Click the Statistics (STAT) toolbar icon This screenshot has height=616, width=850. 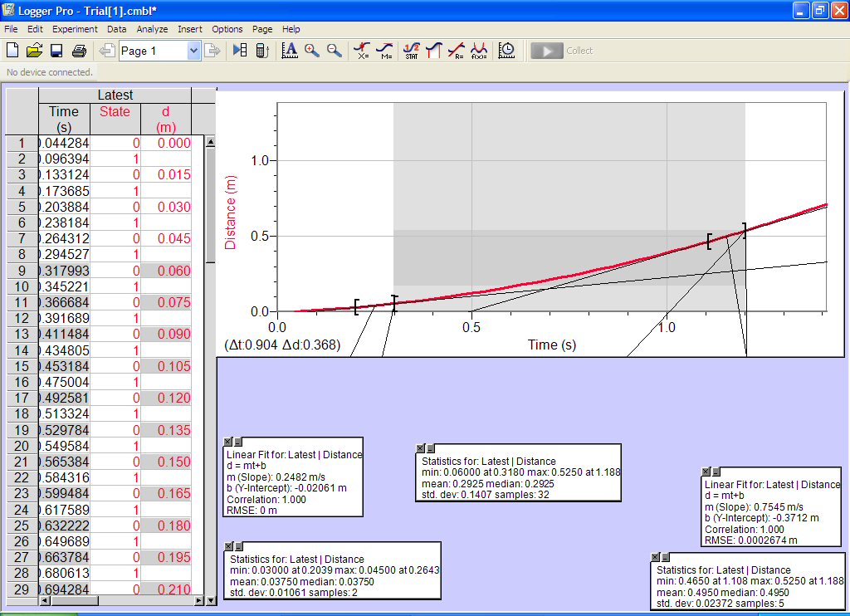(411, 51)
